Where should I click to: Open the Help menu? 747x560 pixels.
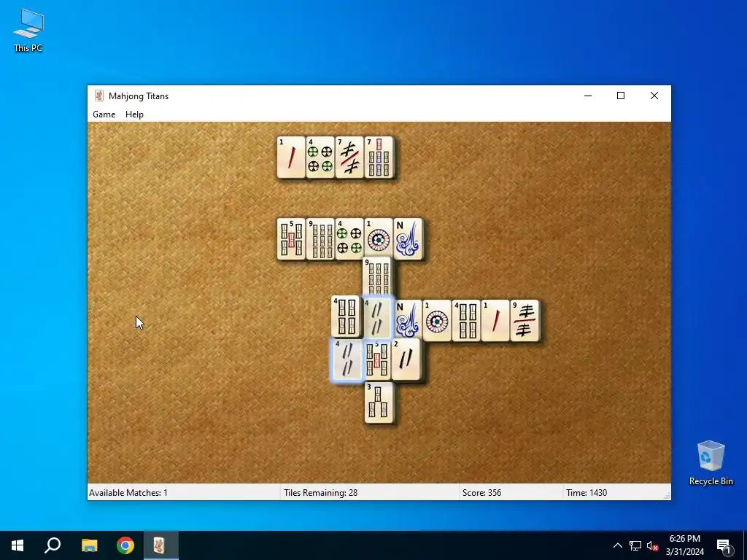tap(134, 114)
